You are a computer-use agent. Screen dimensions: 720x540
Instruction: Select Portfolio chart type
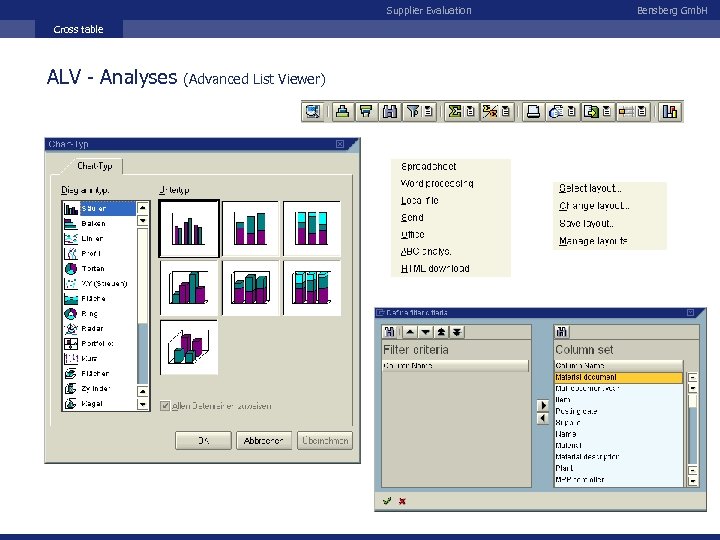click(99, 343)
